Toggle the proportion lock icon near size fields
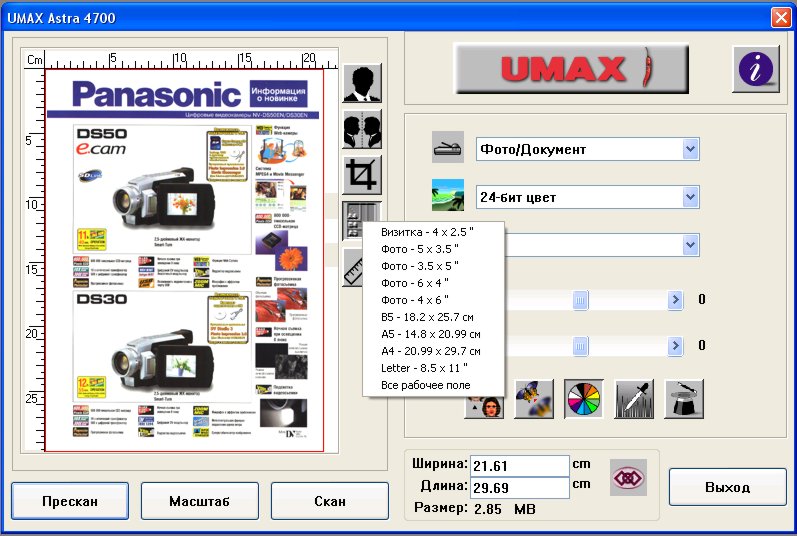 628,478
